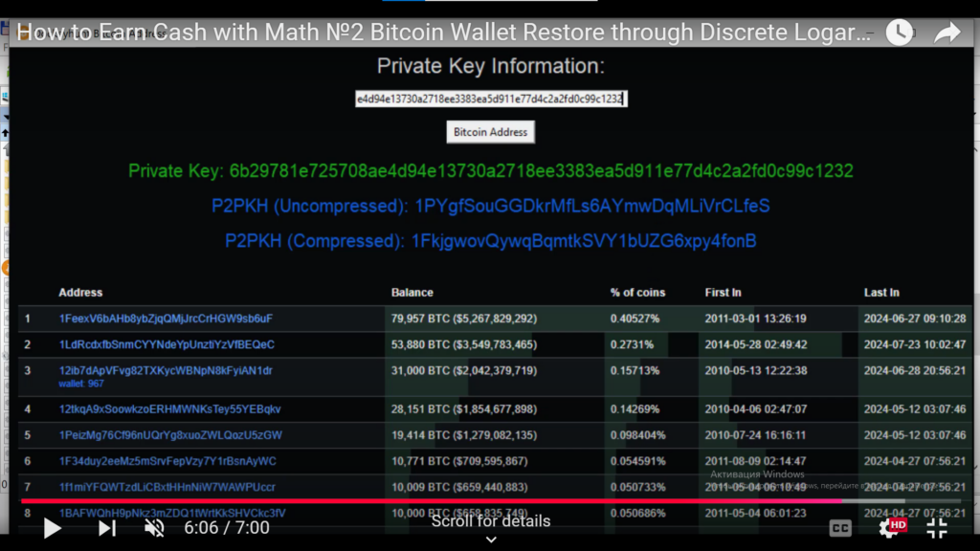Screen dimensions: 980x551
Task: Select the green Private Key text
Action: pyautogui.click(x=491, y=170)
